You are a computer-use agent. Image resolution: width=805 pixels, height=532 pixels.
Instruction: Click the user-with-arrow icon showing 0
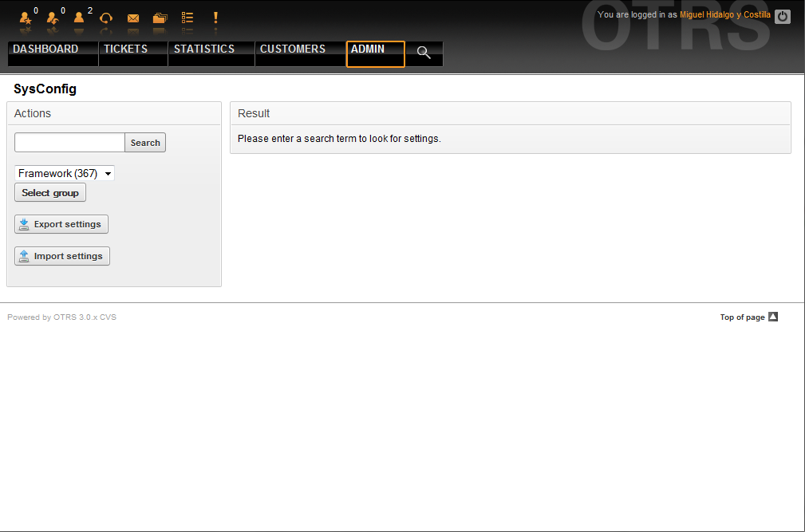pyautogui.click(x=53, y=18)
